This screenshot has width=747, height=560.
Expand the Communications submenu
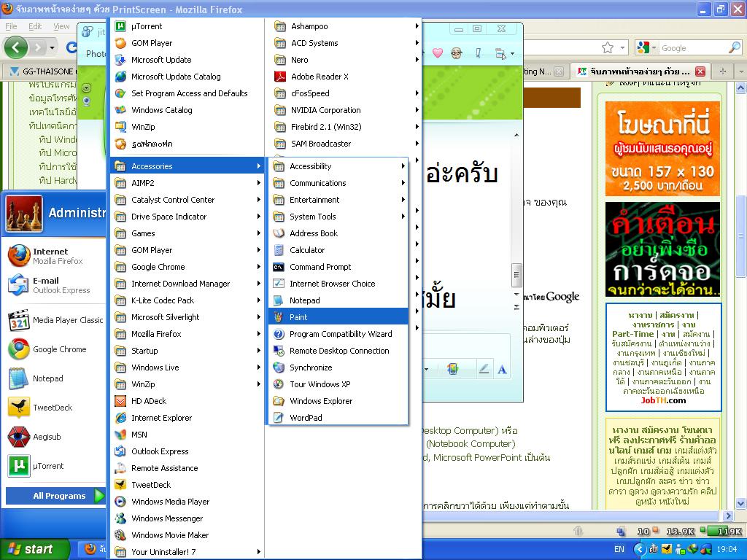pos(338,183)
